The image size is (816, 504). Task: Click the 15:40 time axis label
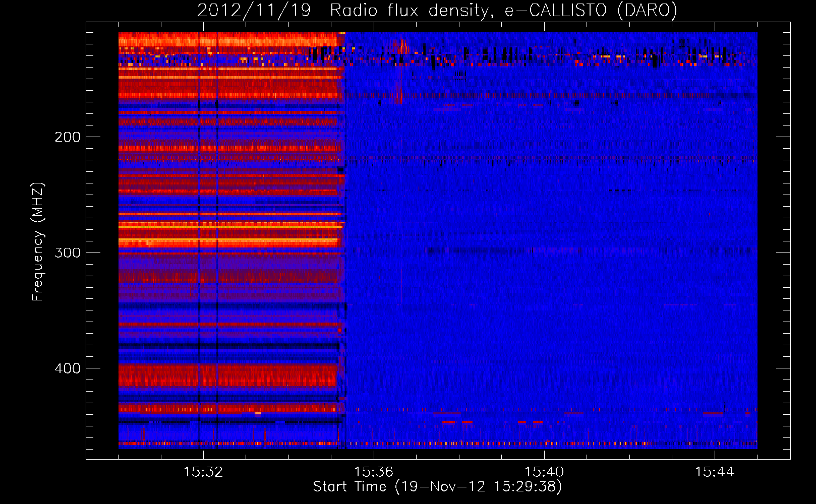coord(544,472)
